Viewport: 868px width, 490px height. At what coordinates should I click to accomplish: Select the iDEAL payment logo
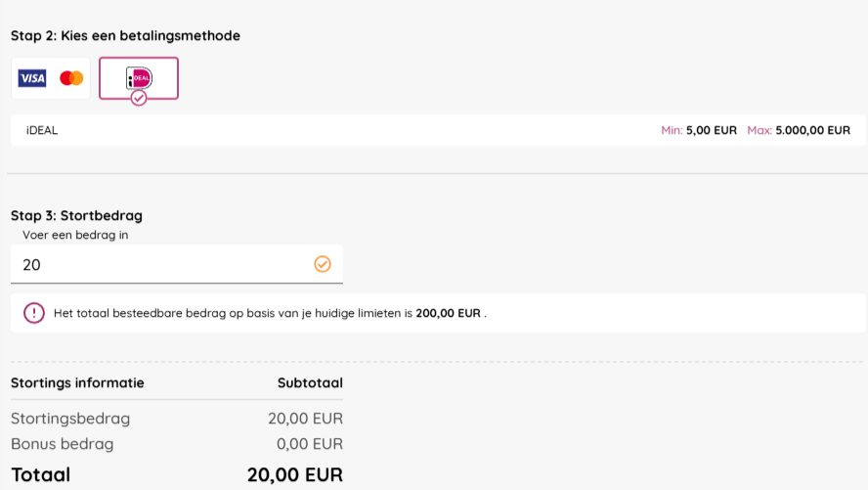coord(139,77)
